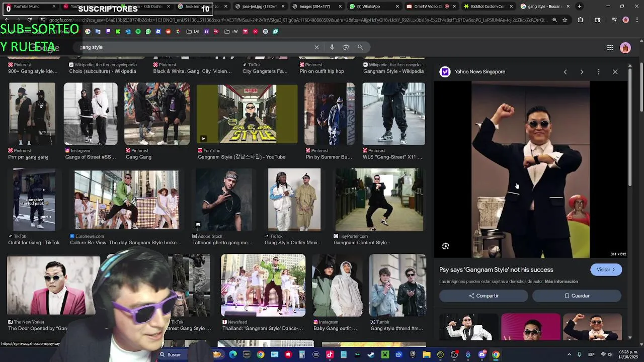Start voice search with the microphone icon
Image resolution: width=644 pixels, height=362 pixels.
coord(332,47)
